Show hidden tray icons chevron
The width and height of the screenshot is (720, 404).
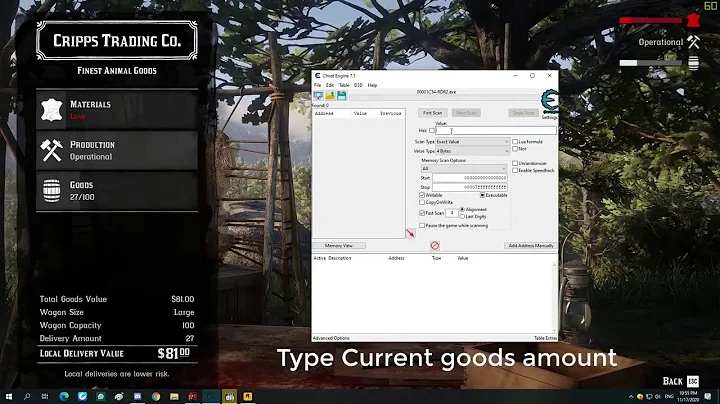click(x=631, y=397)
